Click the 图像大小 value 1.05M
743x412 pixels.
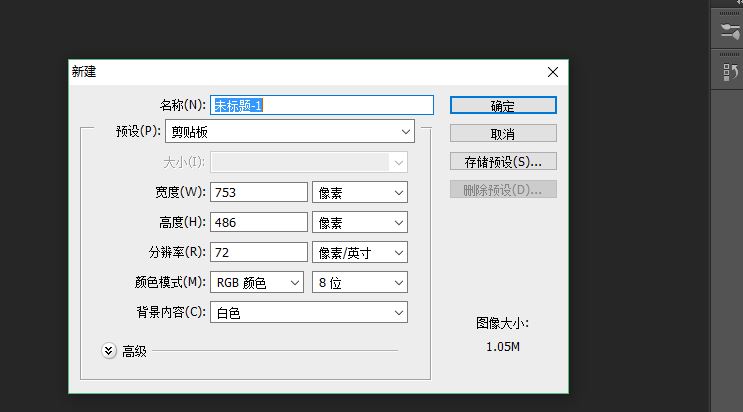[503, 347]
